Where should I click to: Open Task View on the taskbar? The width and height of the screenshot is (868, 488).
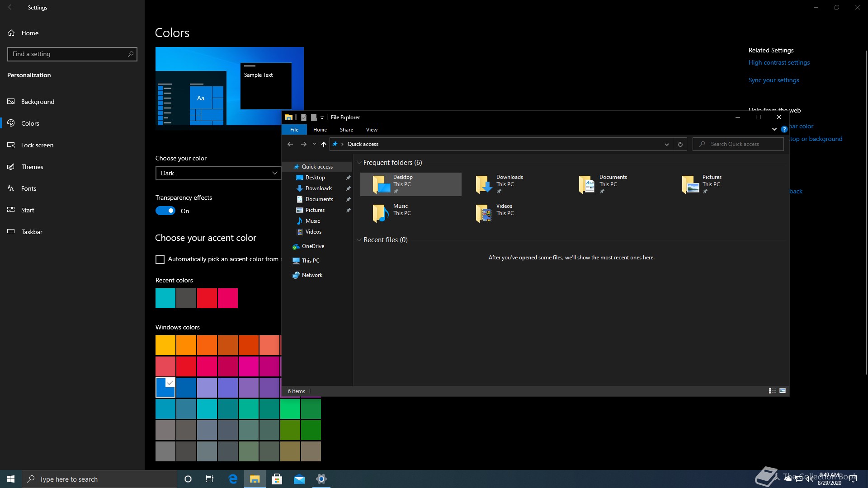pyautogui.click(x=210, y=479)
